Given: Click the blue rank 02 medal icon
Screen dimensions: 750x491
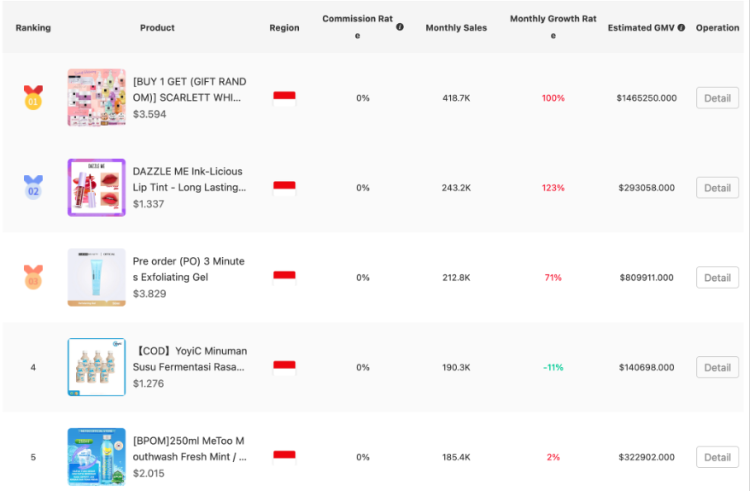Looking at the screenshot, I should coord(33,187).
